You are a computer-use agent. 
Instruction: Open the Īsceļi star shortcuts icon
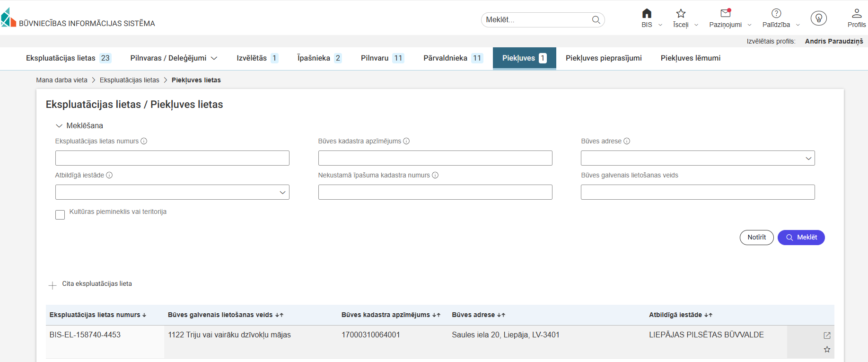[681, 14]
